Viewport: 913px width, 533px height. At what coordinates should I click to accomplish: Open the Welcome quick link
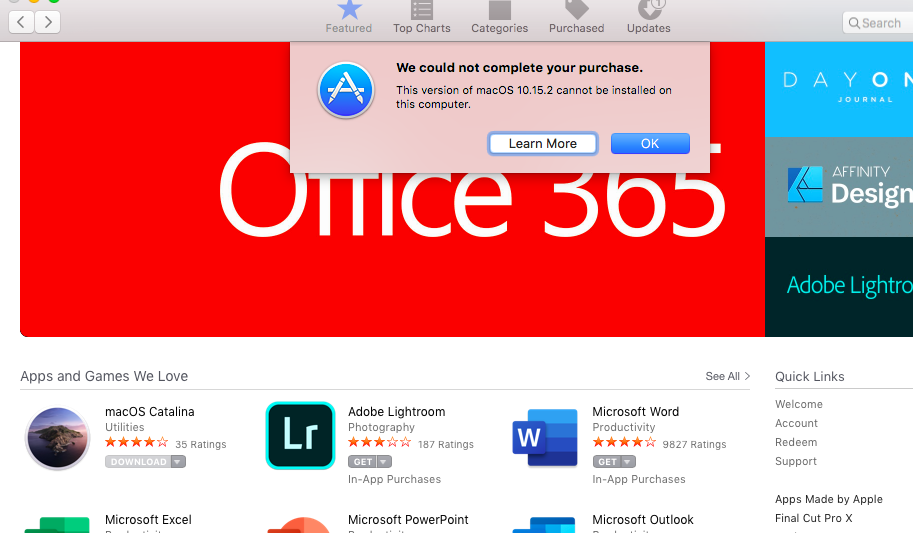pyautogui.click(x=798, y=404)
